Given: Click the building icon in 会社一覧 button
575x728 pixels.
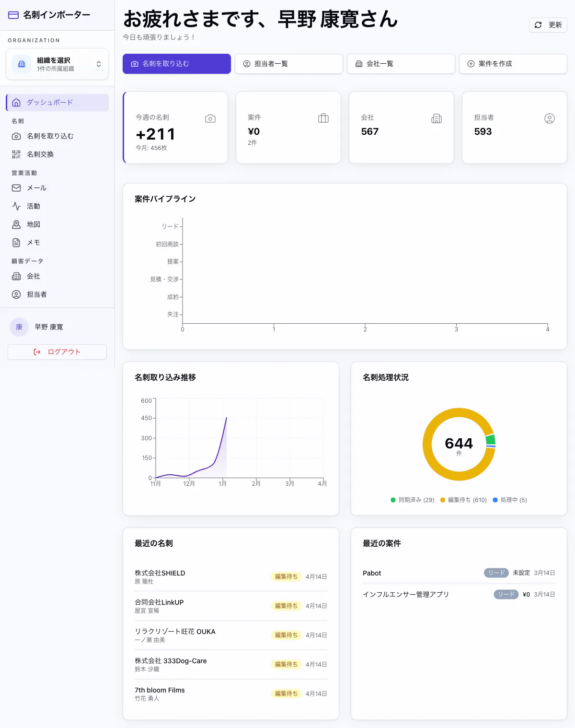Looking at the screenshot, I should click(x=359, y=64).
